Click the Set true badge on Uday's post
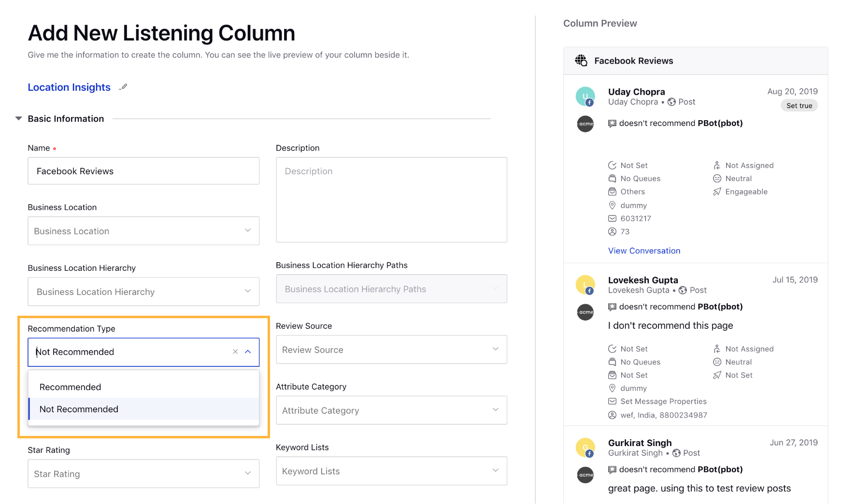The height and width of the screenshot is (504, 855). [x=799, y=106]
